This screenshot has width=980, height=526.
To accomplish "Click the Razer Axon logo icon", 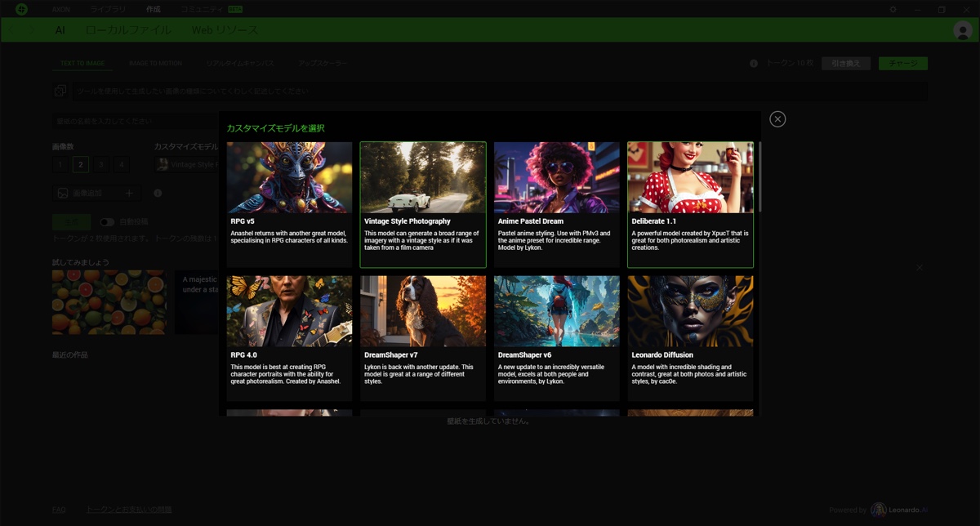I will coord(21,9).
